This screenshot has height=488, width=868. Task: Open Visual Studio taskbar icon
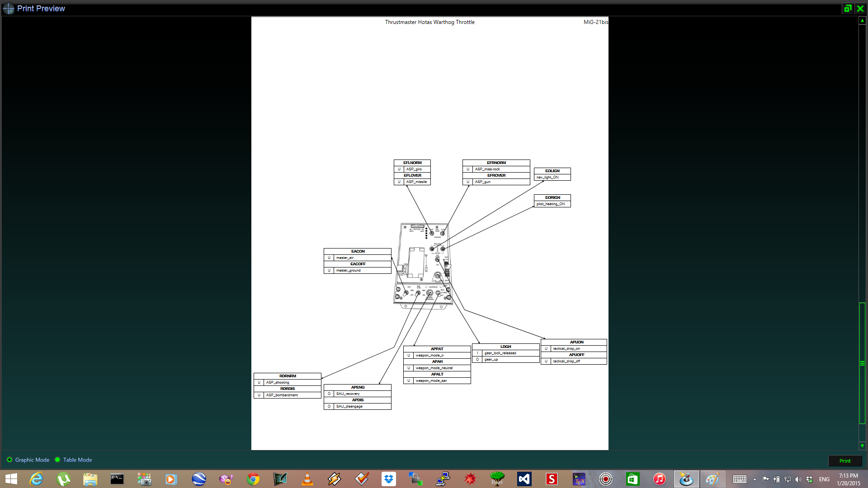click(524, 479)
